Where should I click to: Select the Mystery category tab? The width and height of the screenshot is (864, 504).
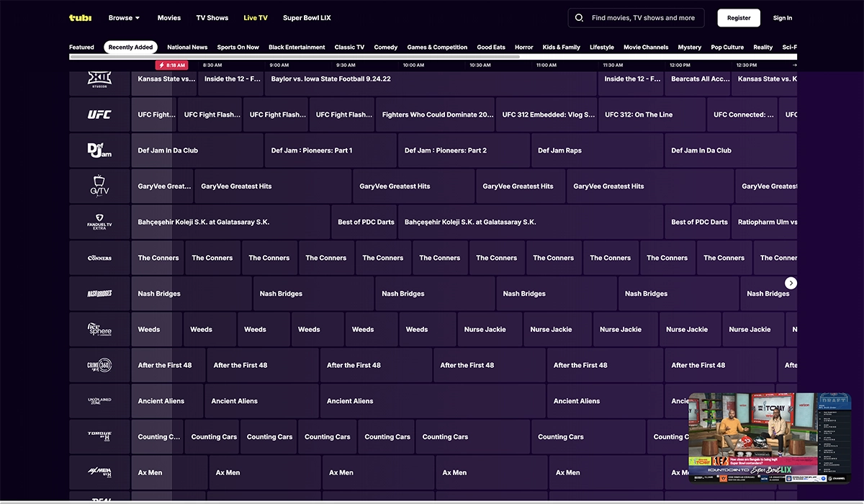pyautogui.click(x=690, y=48)
